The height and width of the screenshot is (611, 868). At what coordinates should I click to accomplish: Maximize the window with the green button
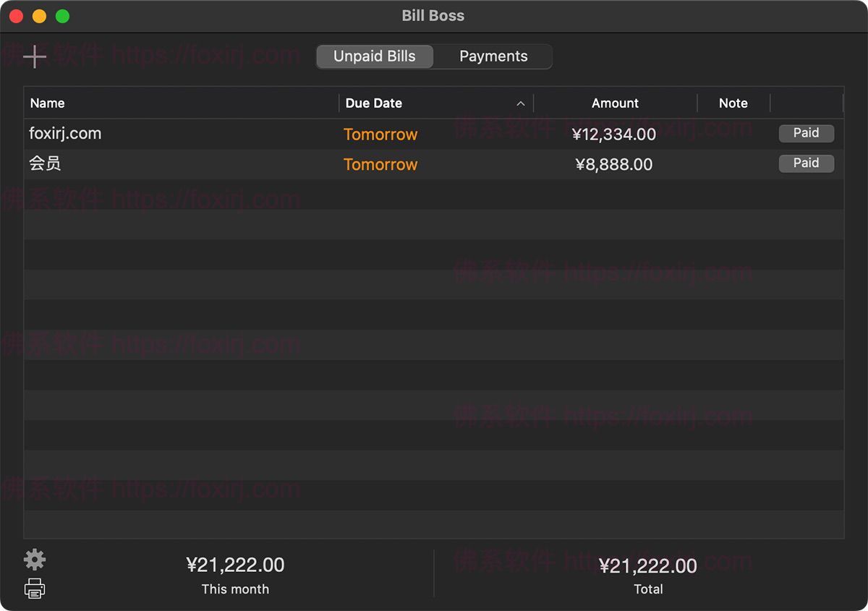pos(63,16)
